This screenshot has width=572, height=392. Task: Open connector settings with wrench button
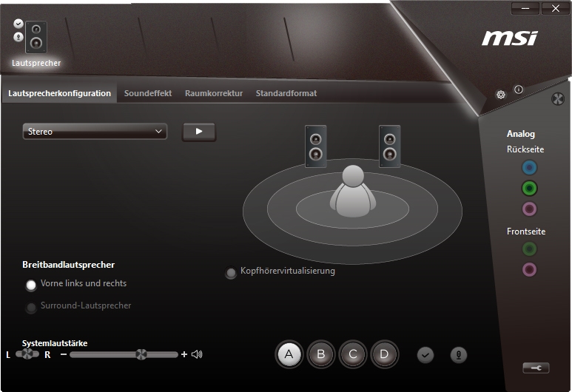pos(536,368)
